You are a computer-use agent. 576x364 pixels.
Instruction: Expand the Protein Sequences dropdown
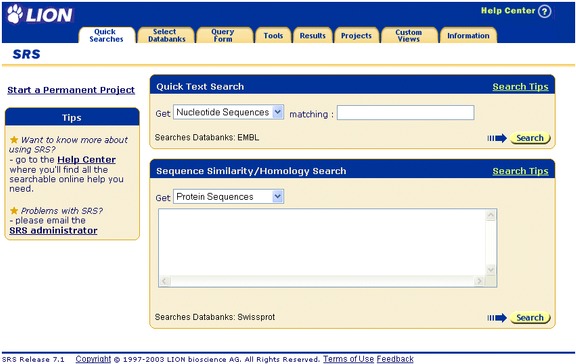(278, 197)
